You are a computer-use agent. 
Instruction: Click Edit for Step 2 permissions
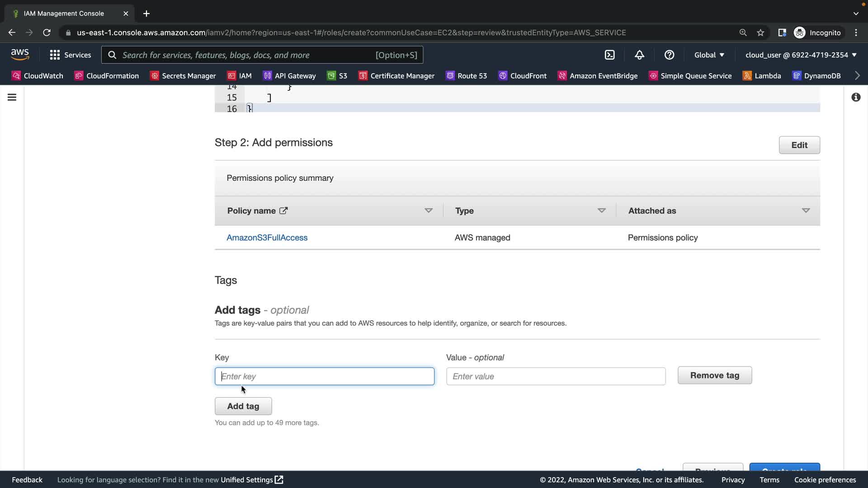click(x=799, y=145)
